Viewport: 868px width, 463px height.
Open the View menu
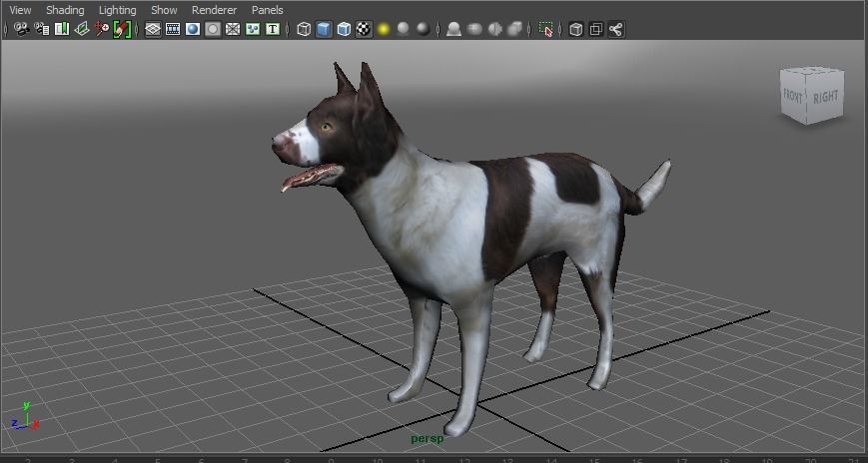tap(21, 10)
